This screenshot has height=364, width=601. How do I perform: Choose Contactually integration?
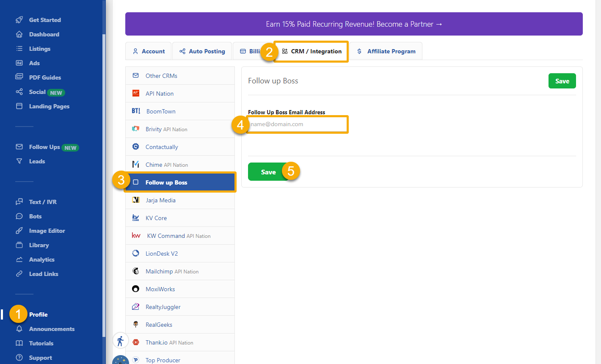(180, 147)
